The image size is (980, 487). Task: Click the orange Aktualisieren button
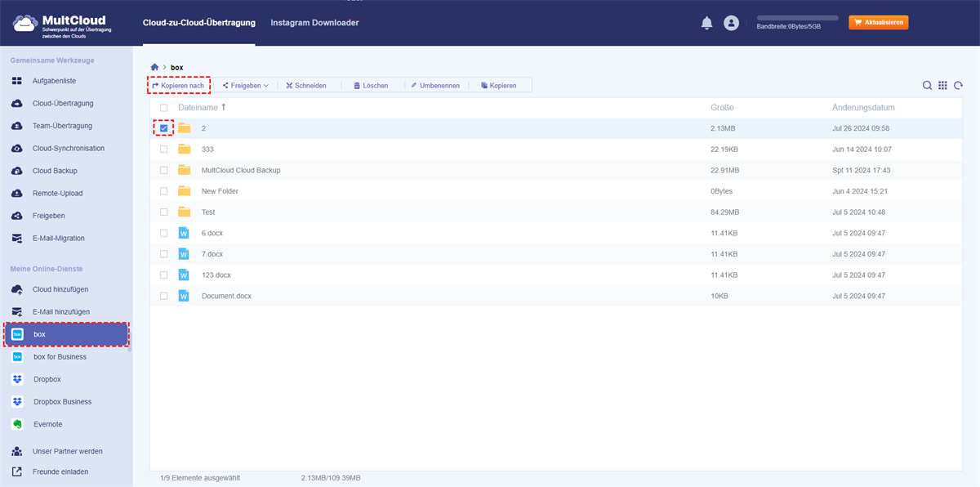[879, 23]
